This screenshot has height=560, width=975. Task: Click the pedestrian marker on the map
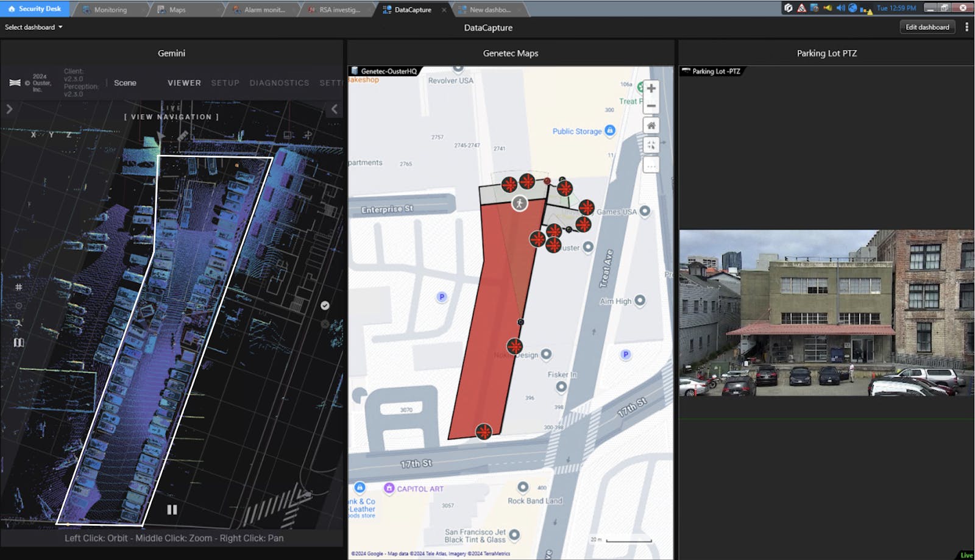(519, 204)
